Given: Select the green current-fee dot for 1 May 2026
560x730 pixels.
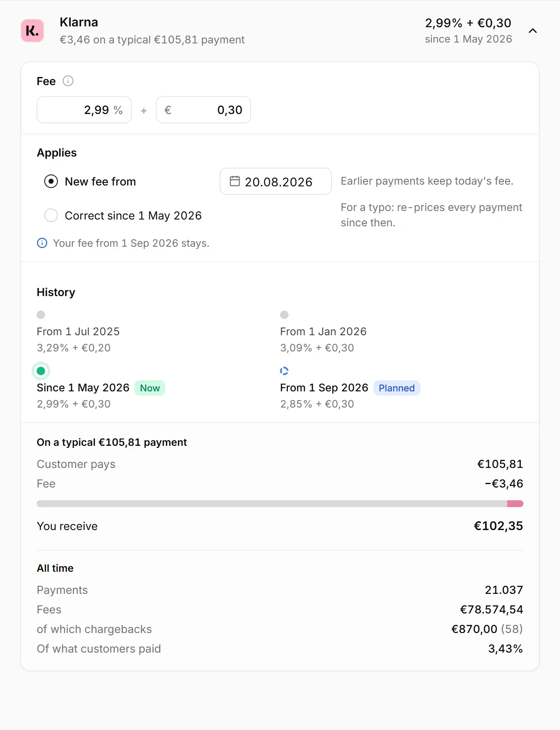Looking at the screenshot, I should click(x=41, y=371).
